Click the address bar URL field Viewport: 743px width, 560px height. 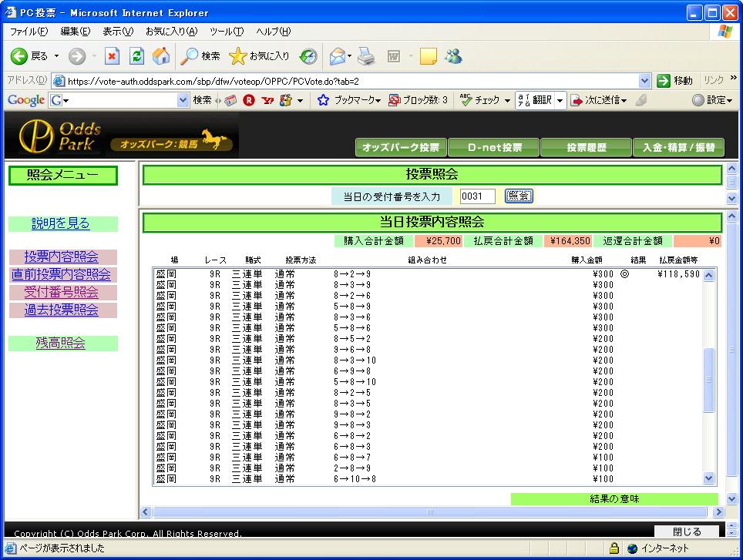[351, 81]
